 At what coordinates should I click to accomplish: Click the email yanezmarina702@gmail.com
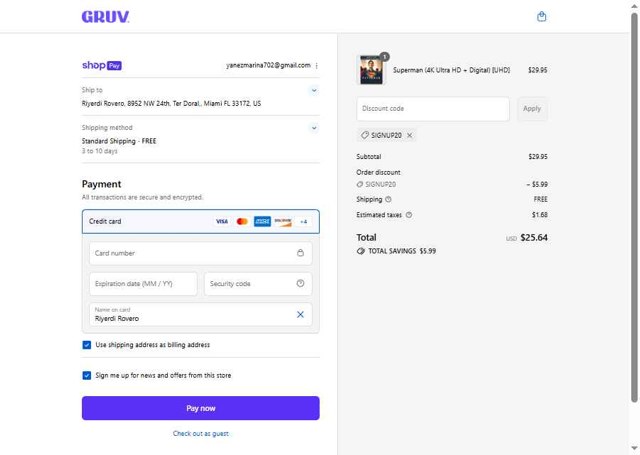268,65
